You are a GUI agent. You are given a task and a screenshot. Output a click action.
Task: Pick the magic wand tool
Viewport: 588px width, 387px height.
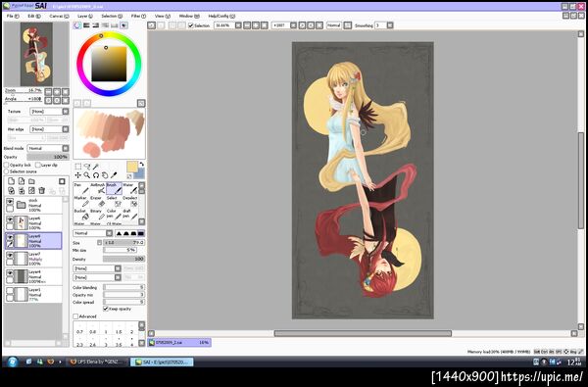click(x=96, y=167)
